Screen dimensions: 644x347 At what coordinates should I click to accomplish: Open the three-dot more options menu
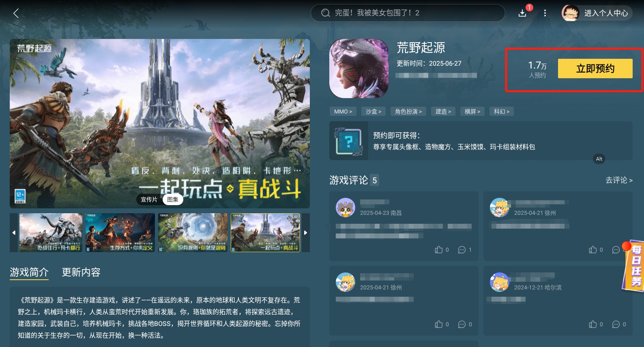point(545,13)
